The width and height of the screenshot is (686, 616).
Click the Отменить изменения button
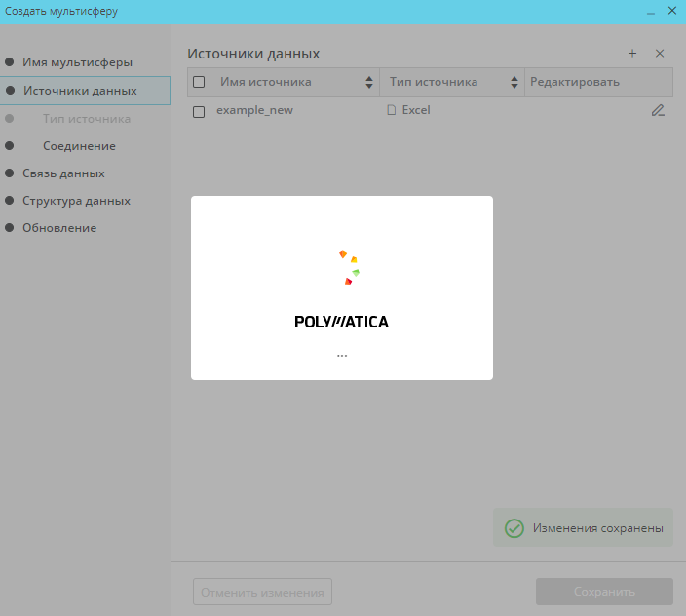262,592
